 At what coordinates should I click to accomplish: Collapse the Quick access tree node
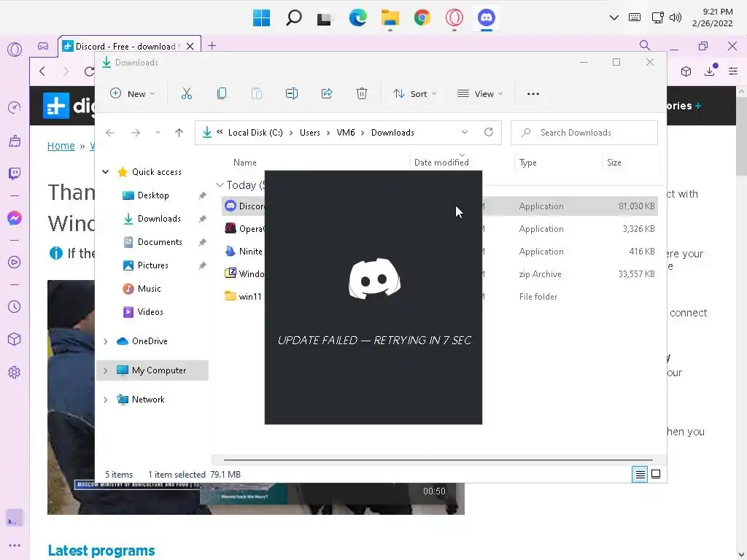click(x=106, y=172)
